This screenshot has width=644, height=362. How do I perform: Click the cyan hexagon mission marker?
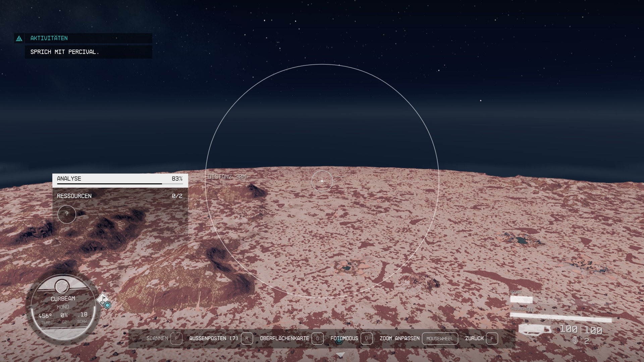coord(107,305)
